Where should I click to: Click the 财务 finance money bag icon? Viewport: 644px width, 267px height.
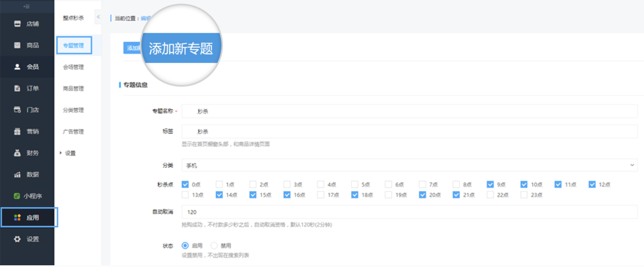tap(17, 153)
